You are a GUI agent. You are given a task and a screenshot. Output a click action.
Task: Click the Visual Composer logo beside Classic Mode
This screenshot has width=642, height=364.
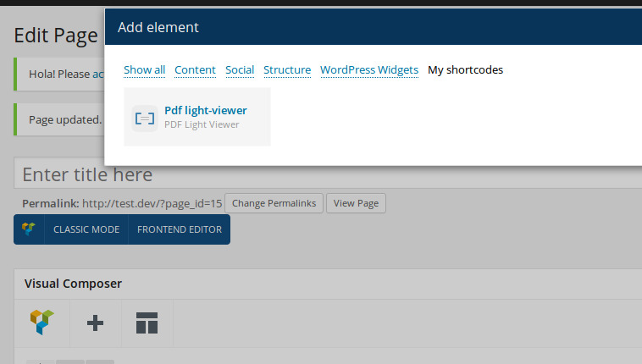(x=29, y=229)
